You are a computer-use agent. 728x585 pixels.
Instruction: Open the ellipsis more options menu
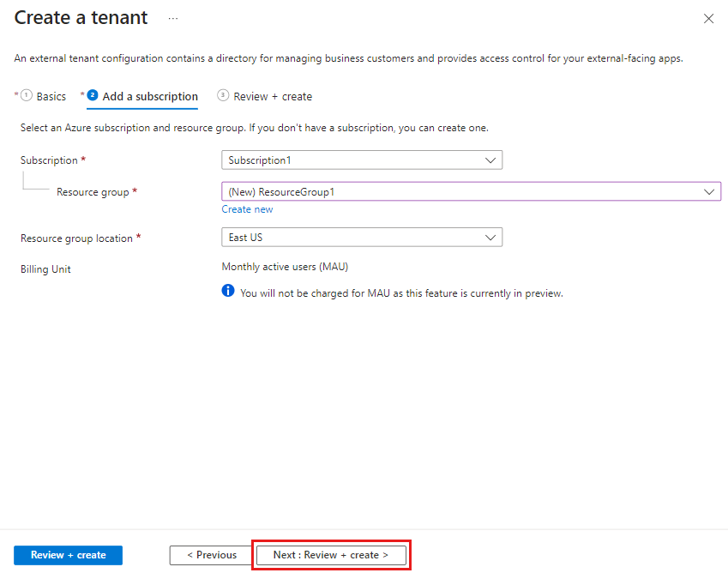pos(173,18)
